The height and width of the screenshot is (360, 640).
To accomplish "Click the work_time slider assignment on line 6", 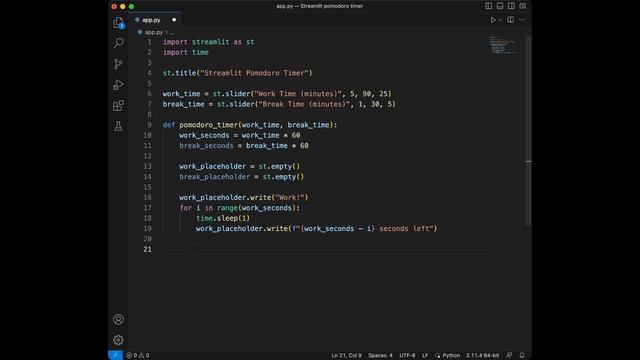I will point(277,94).
